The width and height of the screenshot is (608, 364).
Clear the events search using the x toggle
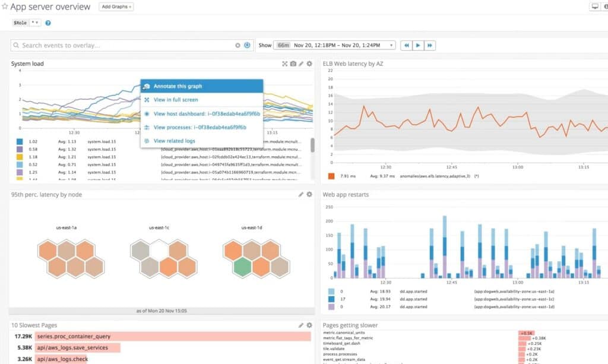237,45
